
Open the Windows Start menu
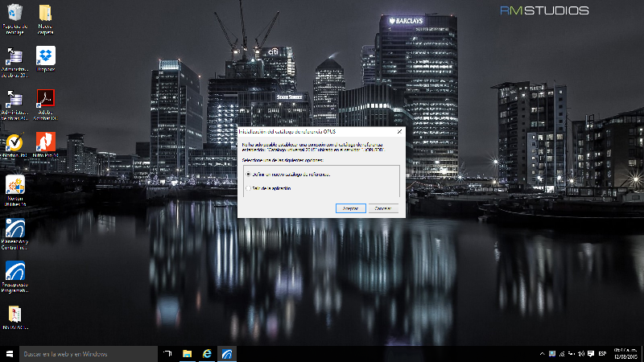point(10,353)
